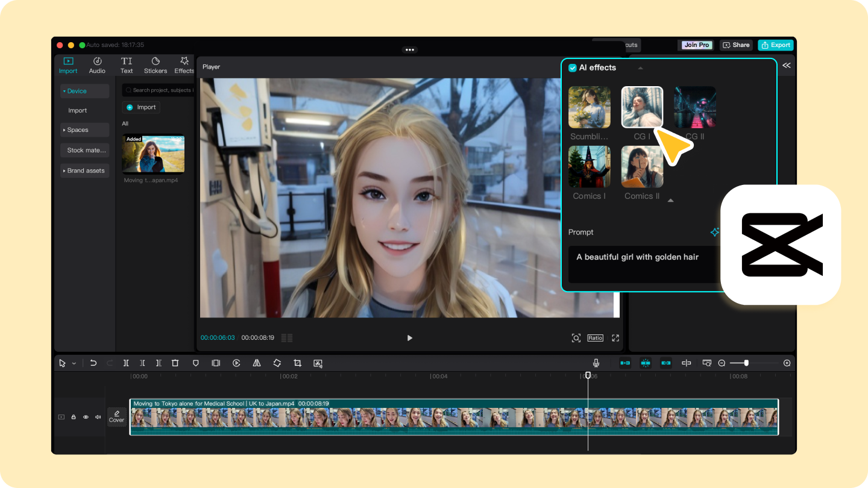Switch to the Stickers tab
The height and width of the screenshot is (488, 868).
(156, 65)
